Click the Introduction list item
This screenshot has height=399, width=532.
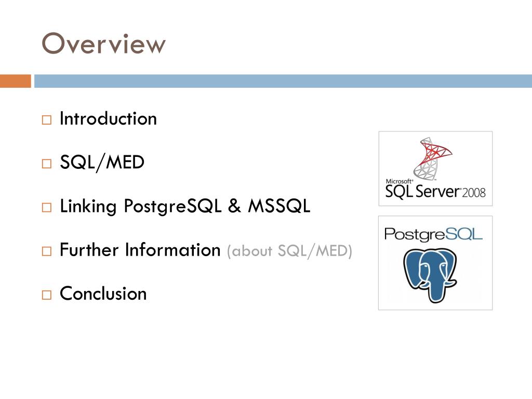coord(108,118)
